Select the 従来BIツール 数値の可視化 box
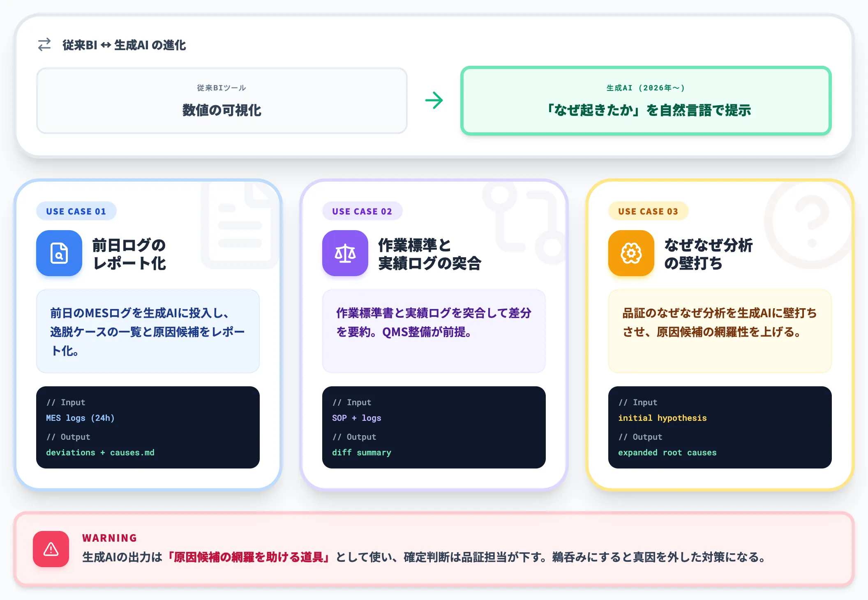868x600 pixels. click(222, 101)
